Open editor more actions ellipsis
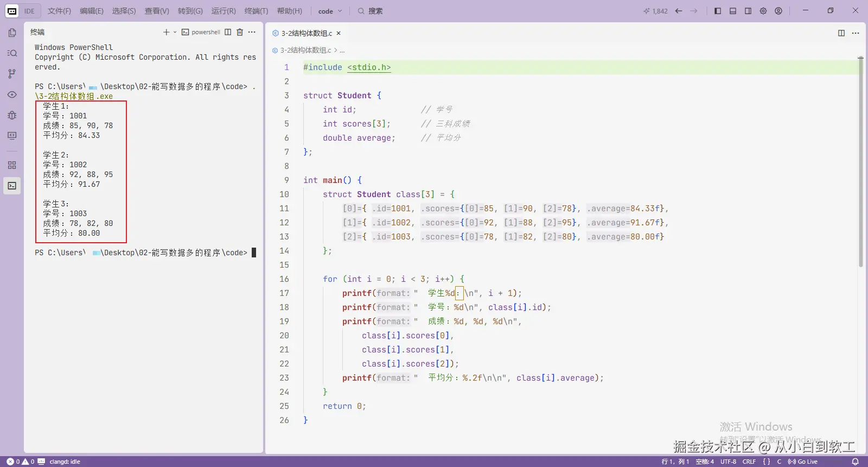 pyautogui.click(x=856, y=33)
